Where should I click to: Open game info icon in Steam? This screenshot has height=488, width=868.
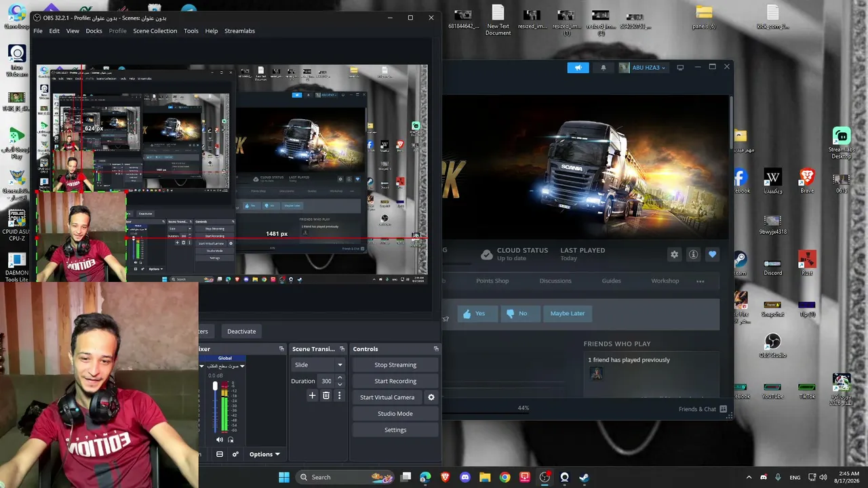click(x=693, y=254)
